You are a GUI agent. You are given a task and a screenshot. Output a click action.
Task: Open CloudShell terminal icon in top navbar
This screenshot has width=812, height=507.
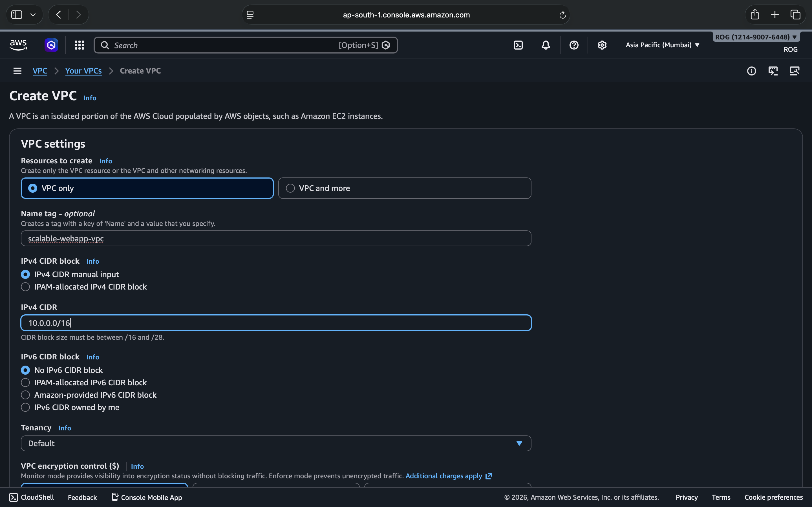[x=518, y=45]
